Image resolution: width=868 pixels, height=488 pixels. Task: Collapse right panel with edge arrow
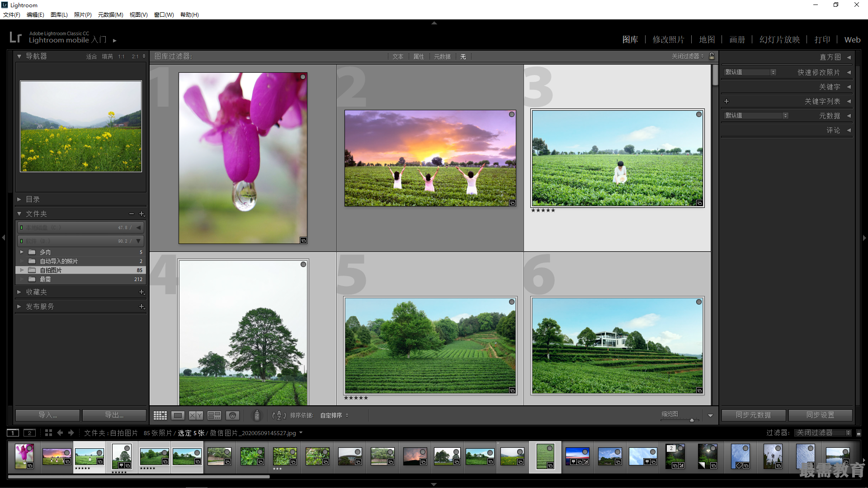[x=864, y=237]
